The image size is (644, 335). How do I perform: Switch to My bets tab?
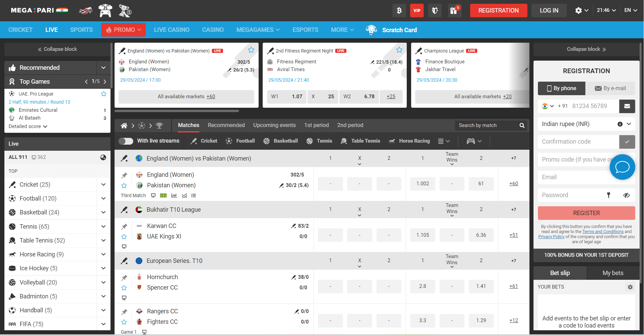613,273
